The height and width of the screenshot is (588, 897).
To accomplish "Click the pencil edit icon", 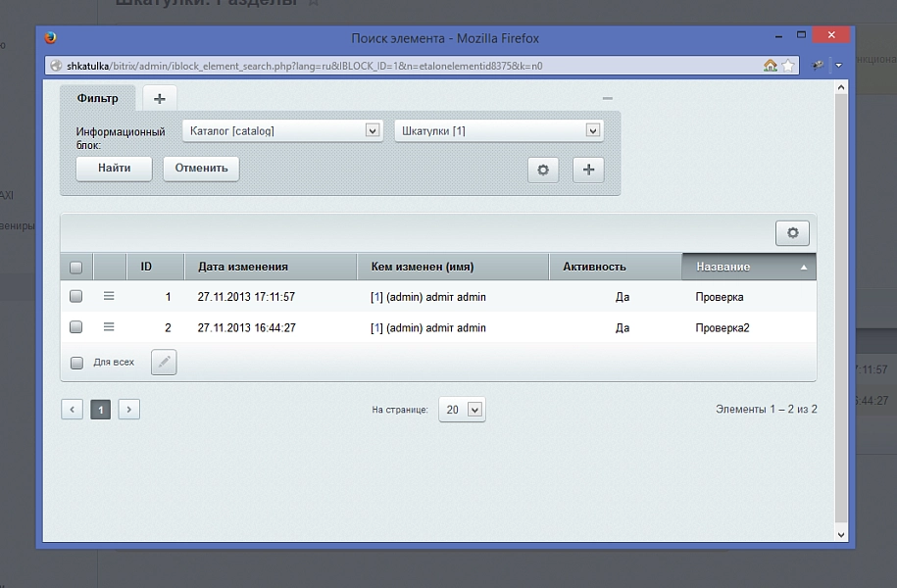I will (164, 362).
